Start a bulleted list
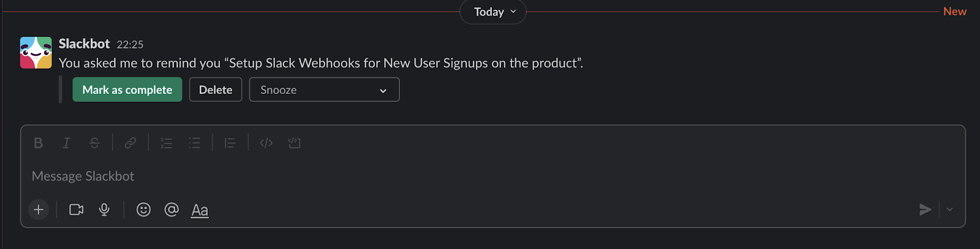Image resolution: width=980 pixels, height=249 pixels. 194,143
